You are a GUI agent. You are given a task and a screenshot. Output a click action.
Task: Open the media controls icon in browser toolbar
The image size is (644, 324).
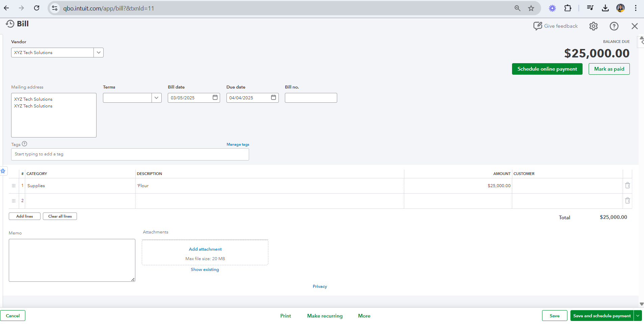(590, 8)
